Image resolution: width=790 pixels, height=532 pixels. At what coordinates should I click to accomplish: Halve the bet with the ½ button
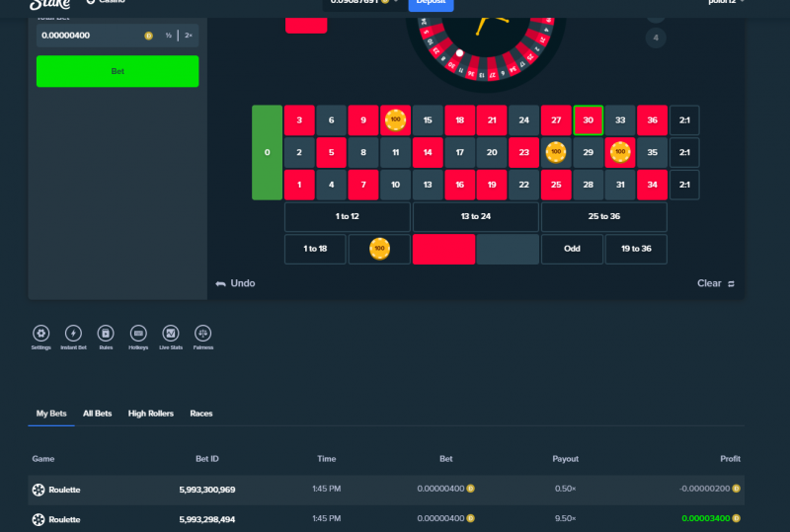coord(168,36)
